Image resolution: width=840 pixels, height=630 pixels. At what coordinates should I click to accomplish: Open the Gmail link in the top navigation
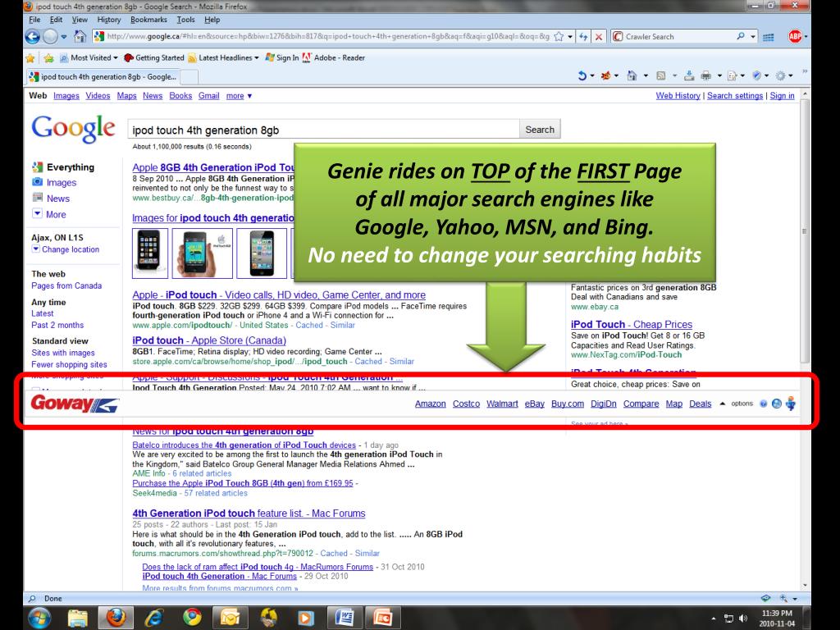pyautogui.click(x=209, y=96)
